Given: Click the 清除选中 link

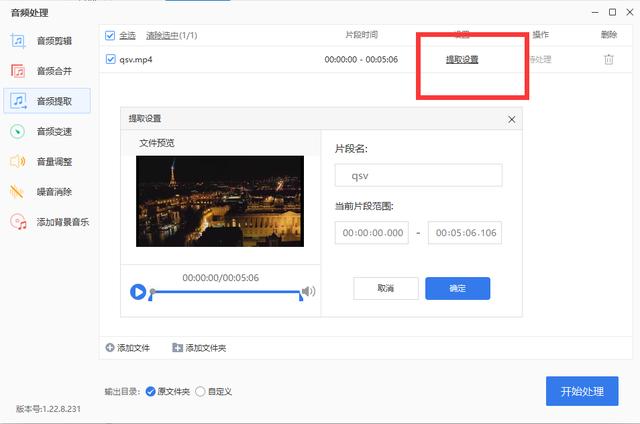Looking at the screenshot, I should 162,36.
